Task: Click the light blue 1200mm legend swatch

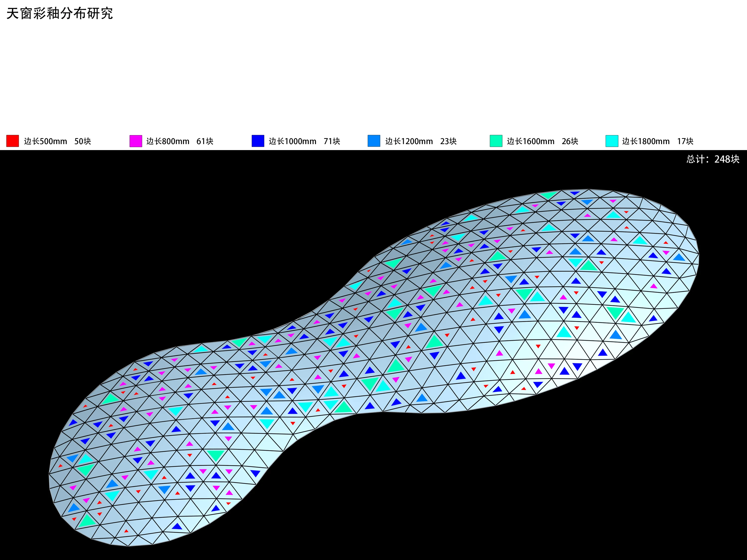Action: click(x=374, y=141)
